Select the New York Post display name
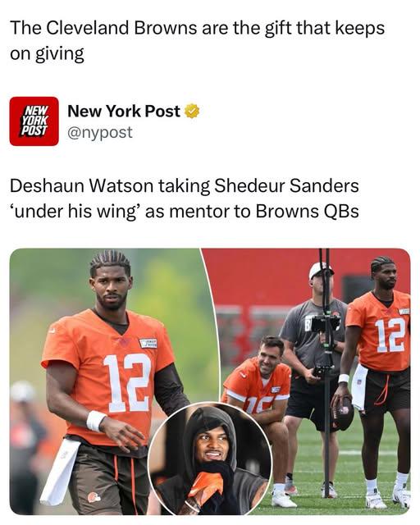The image size is (420, 525). (124, 112)
